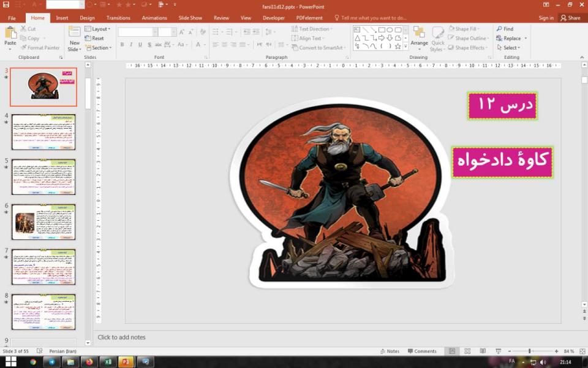Open the Layout dropdown
Screen dimensions: 588x368
coord(97,29)
